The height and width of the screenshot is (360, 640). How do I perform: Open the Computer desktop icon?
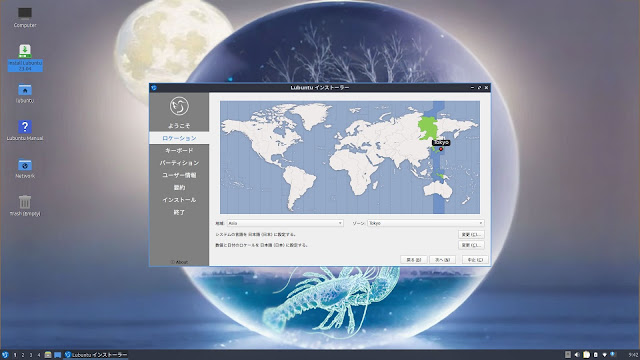pos(25,18)
